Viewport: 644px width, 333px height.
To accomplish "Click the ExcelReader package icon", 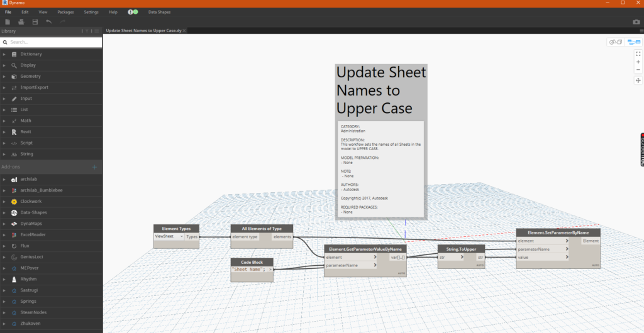I will [14, 235].
